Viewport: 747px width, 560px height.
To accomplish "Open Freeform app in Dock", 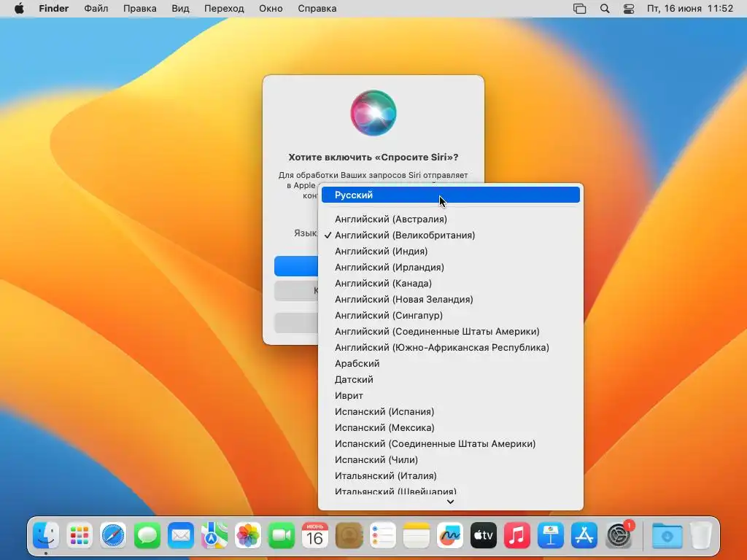I will click(x=449, y=536).
